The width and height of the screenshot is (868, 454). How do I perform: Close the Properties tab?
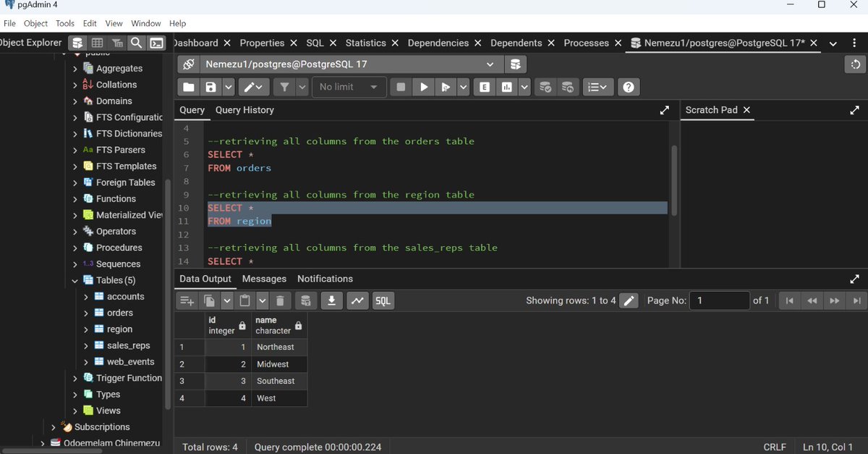pos(292,43)
